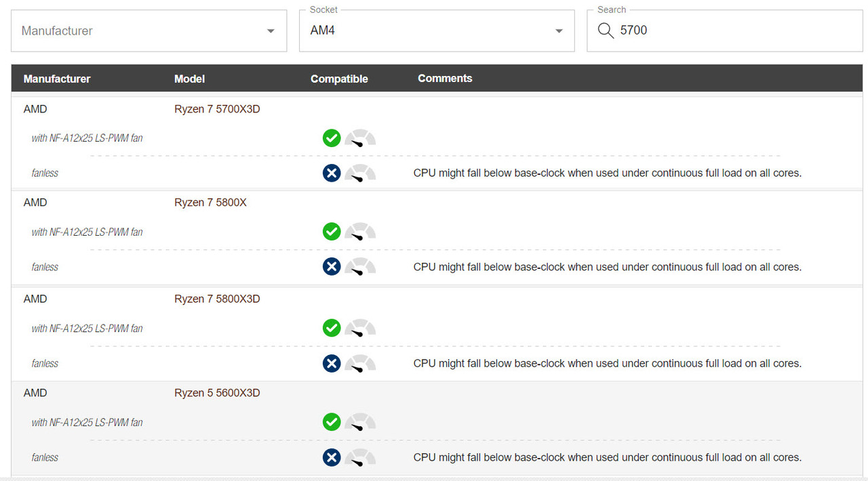The height and width of the screenshot is (481, 868).
Task: Click green checkmark for Ryzen 7 5700X3D with fan
Action: [331, 138]
